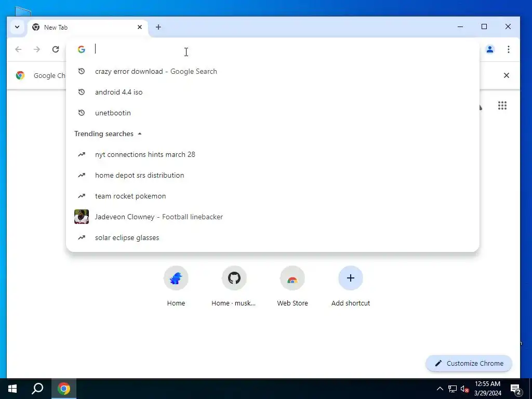Select home depot srs distribution suggestion
Image resolution: width=532 pixels, height=399 pixels.
tap(272, 175)
